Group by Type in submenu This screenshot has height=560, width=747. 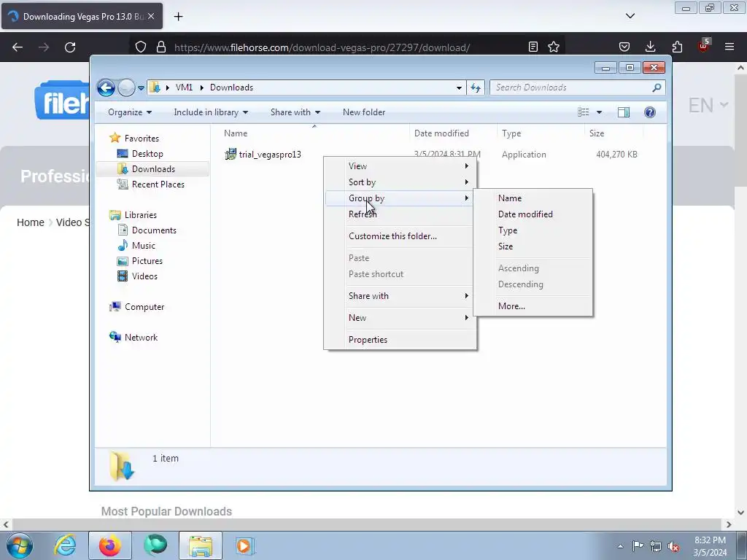533,230
